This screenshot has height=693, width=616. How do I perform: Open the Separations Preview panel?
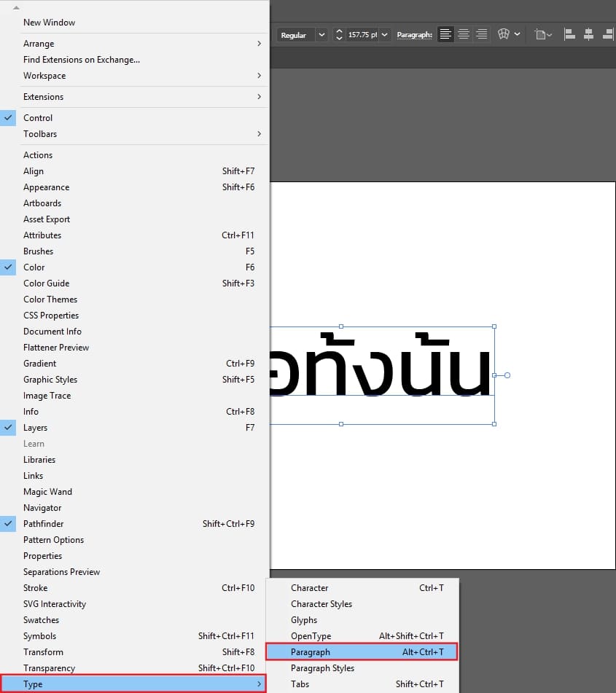click(x=134, y=572)
